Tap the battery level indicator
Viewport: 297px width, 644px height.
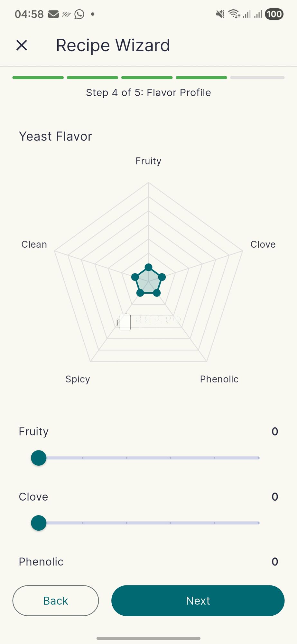[274, 14]
